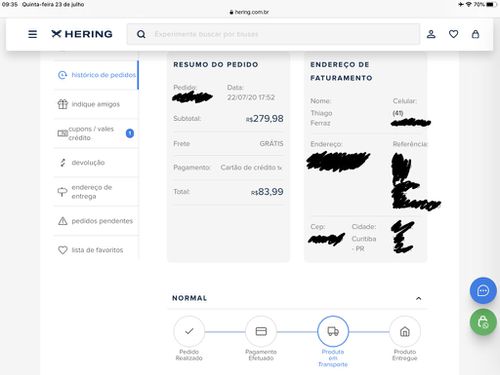Click the city Curitiba - PR text

[x=364, y=244]
